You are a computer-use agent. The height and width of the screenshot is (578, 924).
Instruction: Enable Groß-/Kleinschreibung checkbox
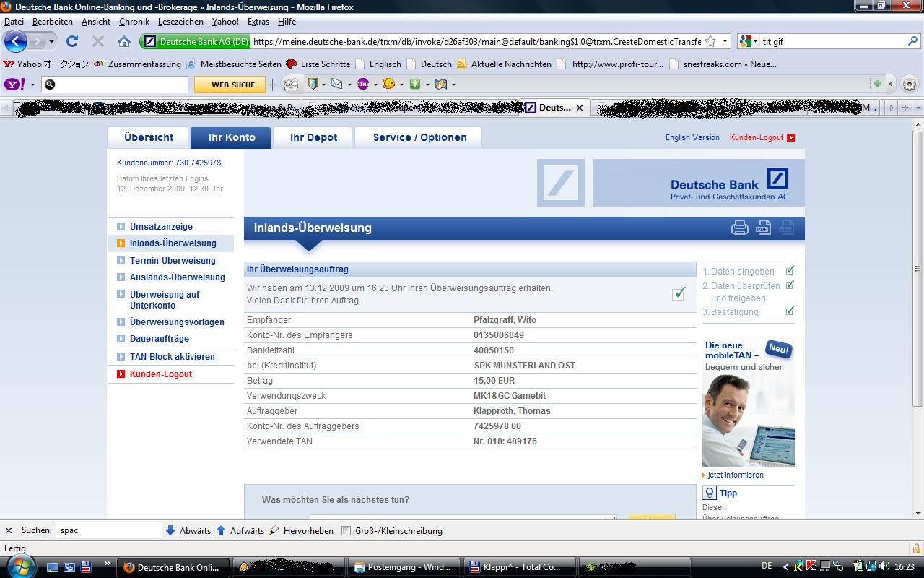coord(346,530)
